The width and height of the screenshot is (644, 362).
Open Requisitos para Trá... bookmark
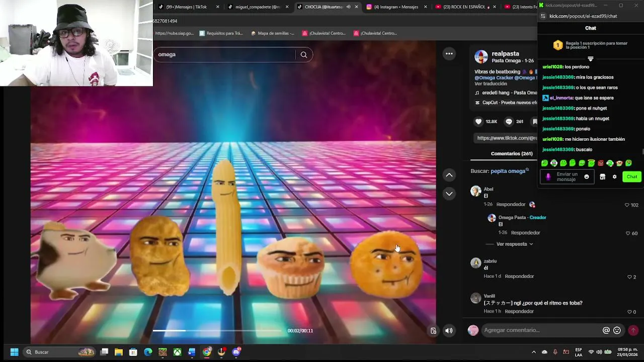pyautogui.click(x=221, y=33)
